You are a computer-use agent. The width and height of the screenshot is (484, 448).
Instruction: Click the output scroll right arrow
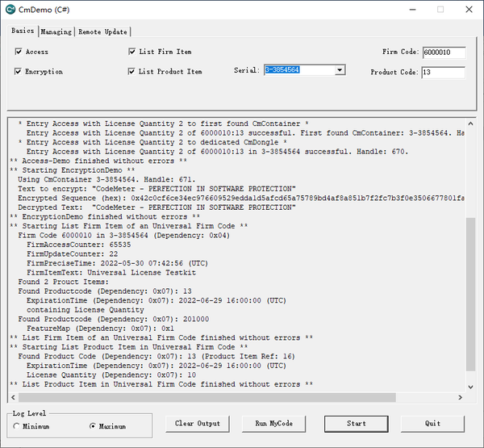click(461, 397)
